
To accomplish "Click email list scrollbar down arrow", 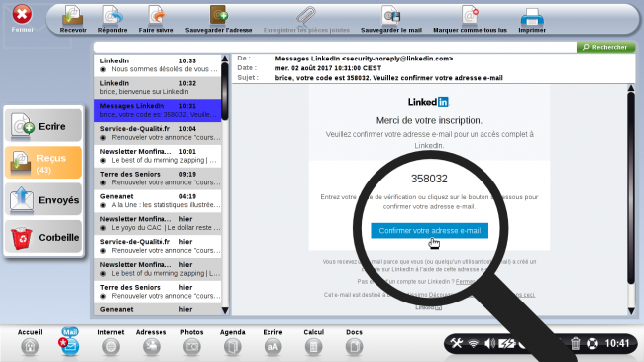I will pos(225,311).
